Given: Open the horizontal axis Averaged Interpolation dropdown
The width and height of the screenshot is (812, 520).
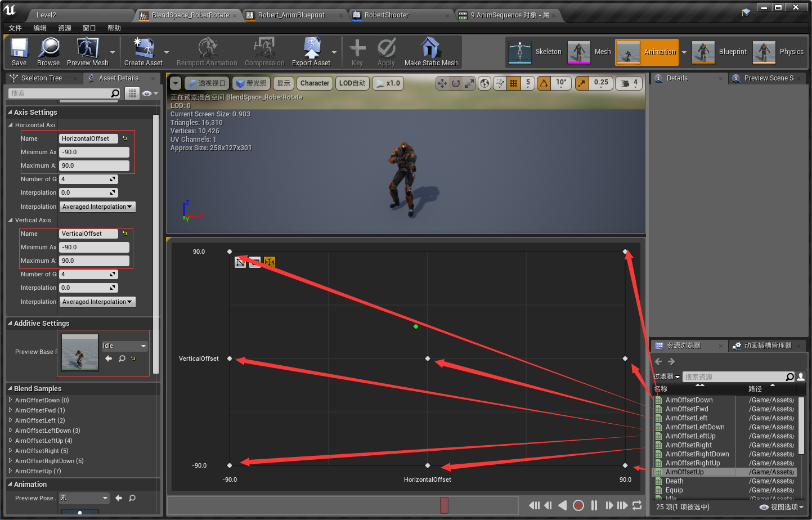Looking at the screenshot, I should tap(97, 207).
